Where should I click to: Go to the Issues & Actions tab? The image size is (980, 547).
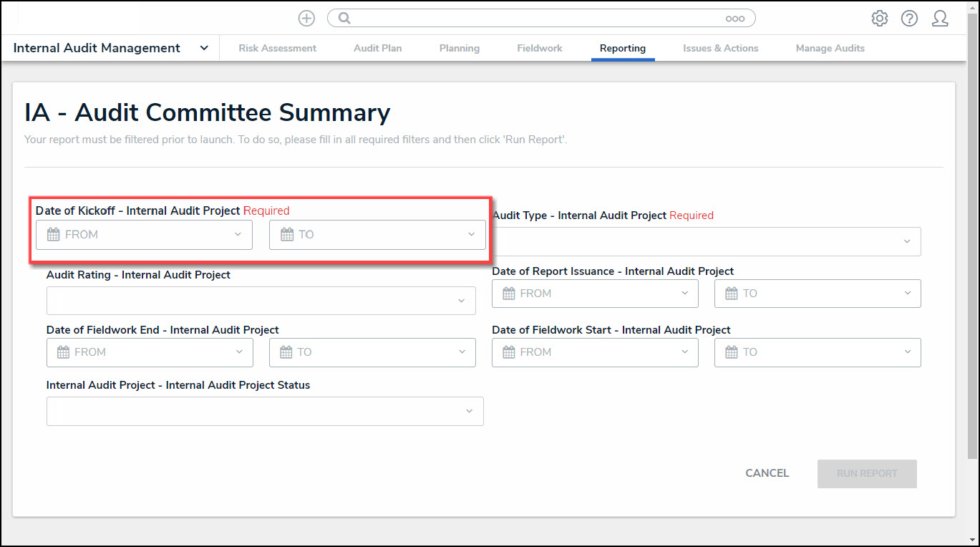point(720,48)
